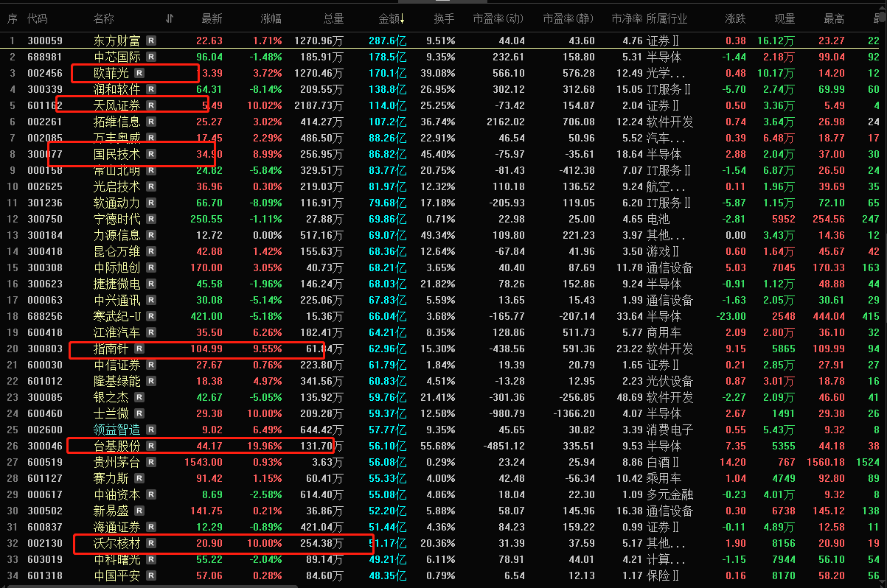Sort by the 最高 column header
This screenshot has height=588, width=887.
pos(834,18)
